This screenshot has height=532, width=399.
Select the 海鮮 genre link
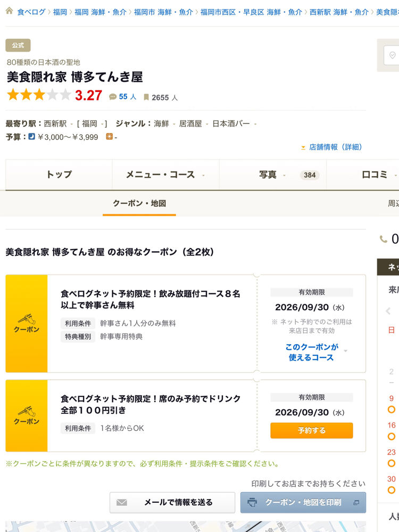tap(161, 123)
